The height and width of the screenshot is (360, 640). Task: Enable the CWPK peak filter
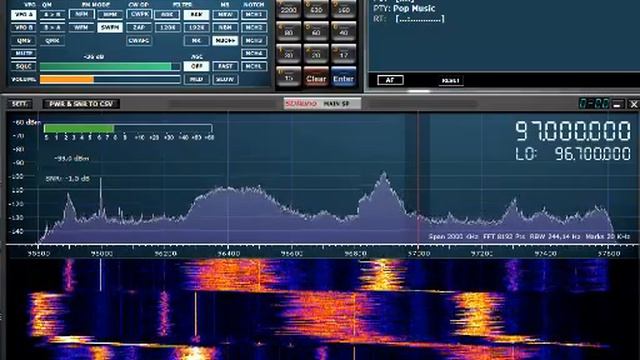139,14
